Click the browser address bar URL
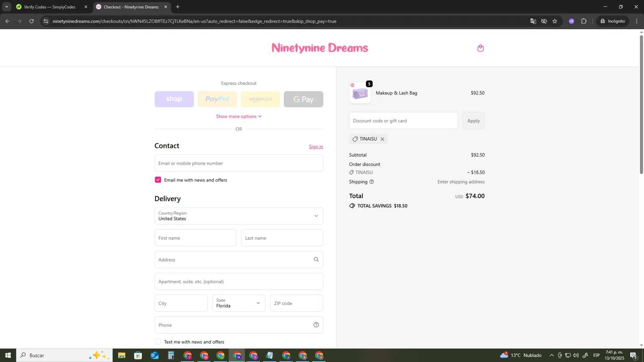Viewport: 644px width, 362px height. click(194, 21)
